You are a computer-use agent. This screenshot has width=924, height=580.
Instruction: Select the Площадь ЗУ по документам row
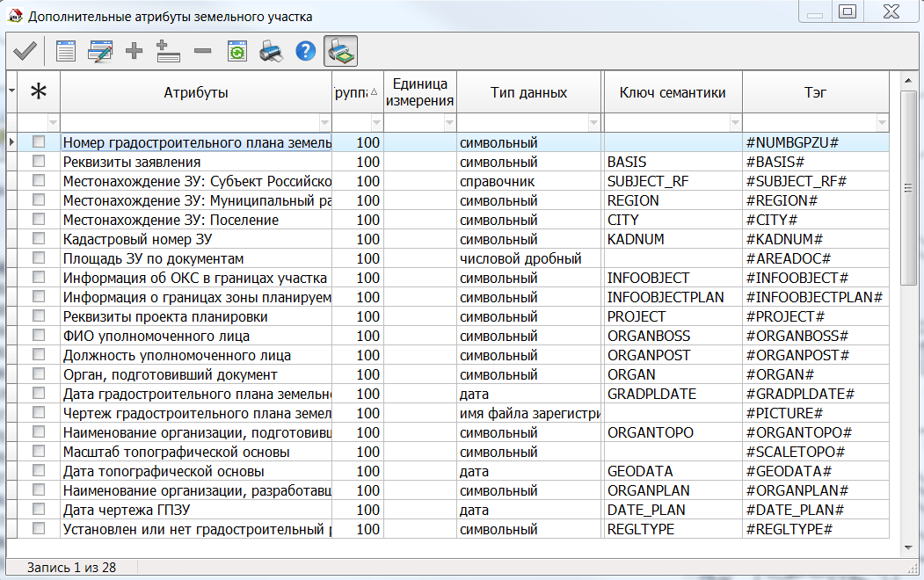coord(153,258)
